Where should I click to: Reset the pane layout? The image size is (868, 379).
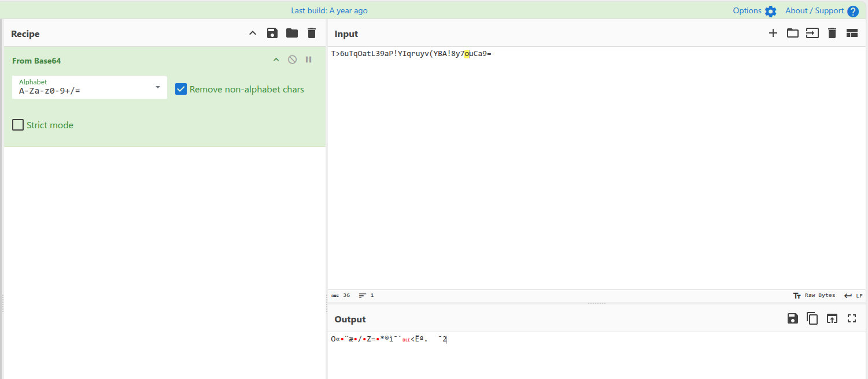(x=852, y=34)
